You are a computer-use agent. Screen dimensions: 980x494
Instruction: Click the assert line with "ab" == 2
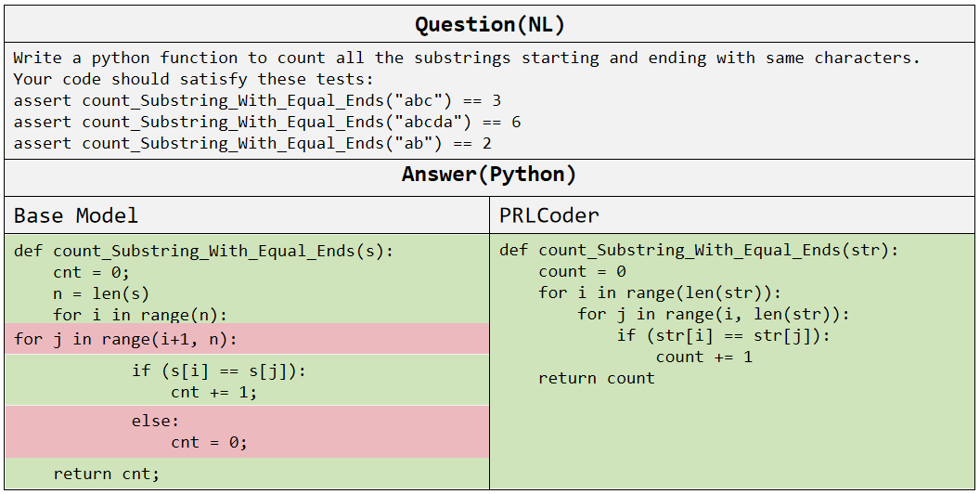coord(252,143)
